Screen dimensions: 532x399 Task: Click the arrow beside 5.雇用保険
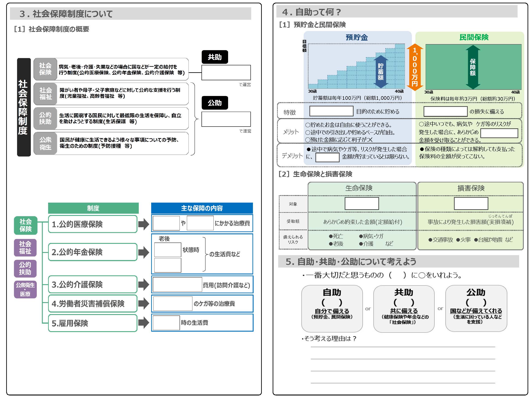(x=144, y=323)
